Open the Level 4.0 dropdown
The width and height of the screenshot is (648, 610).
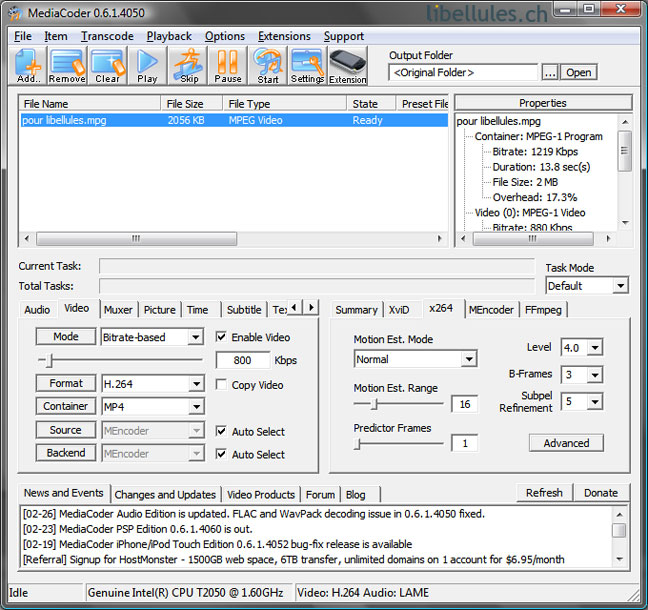click(x=595, y=348)
